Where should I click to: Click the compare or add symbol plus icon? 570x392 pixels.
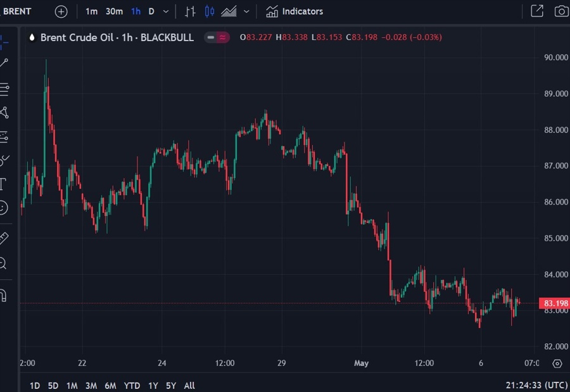(x=61, y=11)
